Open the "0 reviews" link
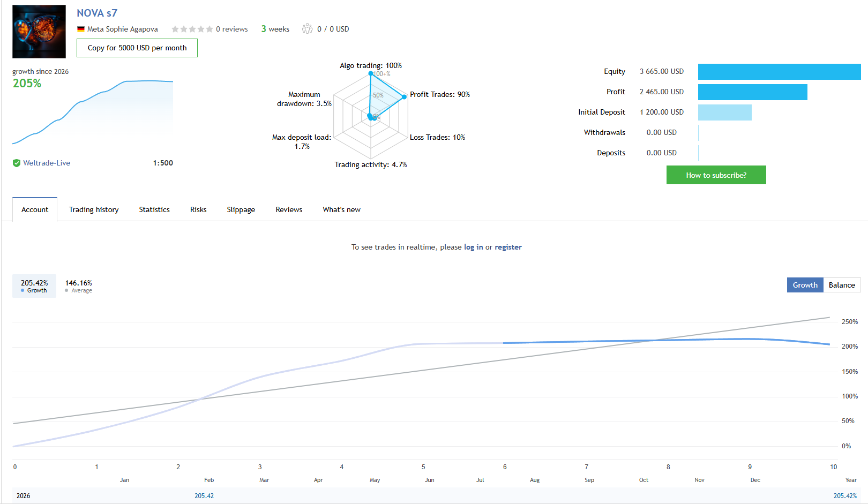The width and height of the screenshot is (868, 504). coord(232,29)
